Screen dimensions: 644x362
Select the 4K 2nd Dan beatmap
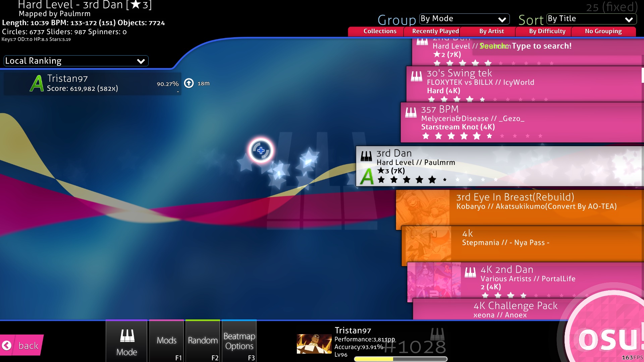click(x=526, y=280)
